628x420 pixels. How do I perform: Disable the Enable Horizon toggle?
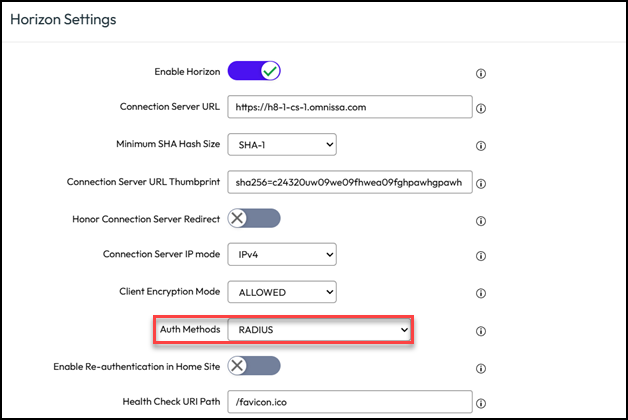(x=254, y=71)
